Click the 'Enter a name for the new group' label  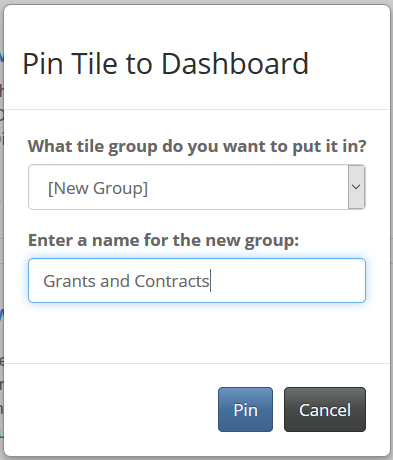(x=163, y=240)
